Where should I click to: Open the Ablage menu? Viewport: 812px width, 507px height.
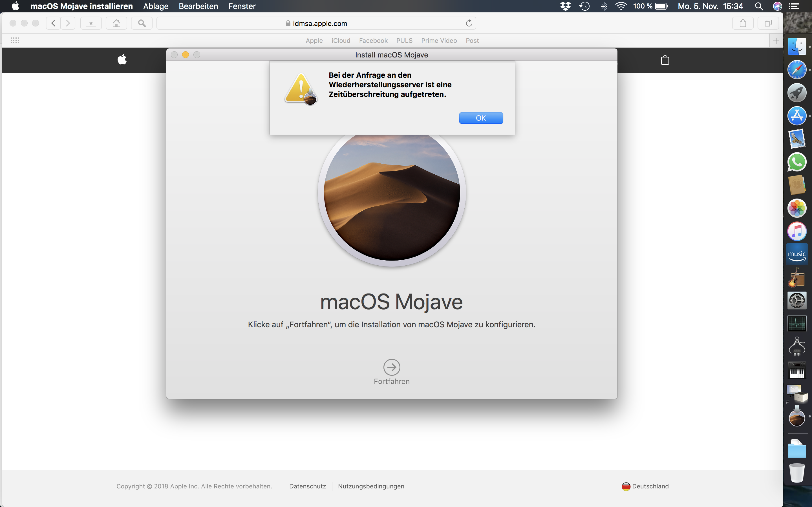pyautogui.click(x=156, y=6)
